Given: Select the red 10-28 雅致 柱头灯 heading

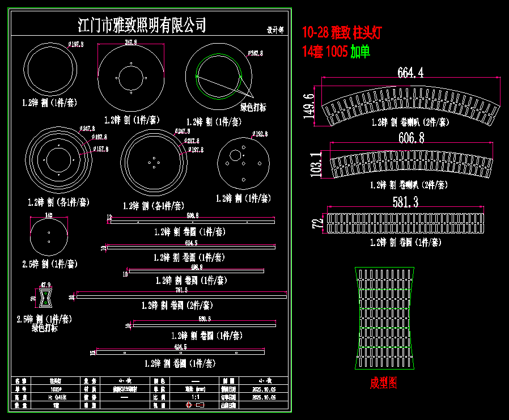Looking at the screenshot, I should click(x=342, y=32).
